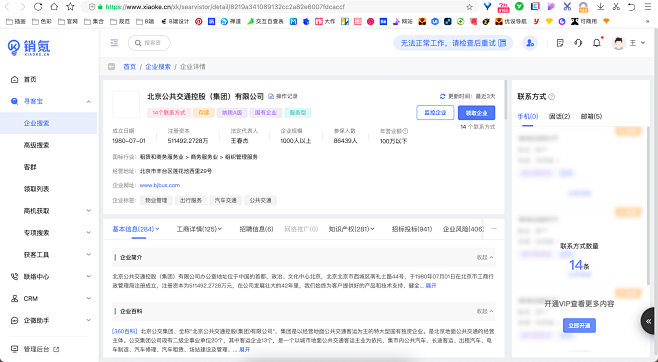
Task: Open browser downloads icon
Action: [601, 7]
